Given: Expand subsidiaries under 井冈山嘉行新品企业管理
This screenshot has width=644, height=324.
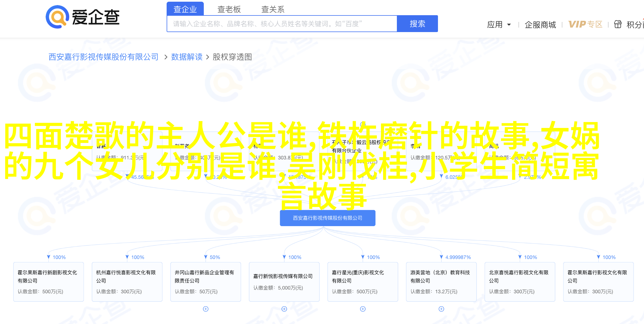Looking at the screenshot, I should pyautogui.click(x=206, y=309).
